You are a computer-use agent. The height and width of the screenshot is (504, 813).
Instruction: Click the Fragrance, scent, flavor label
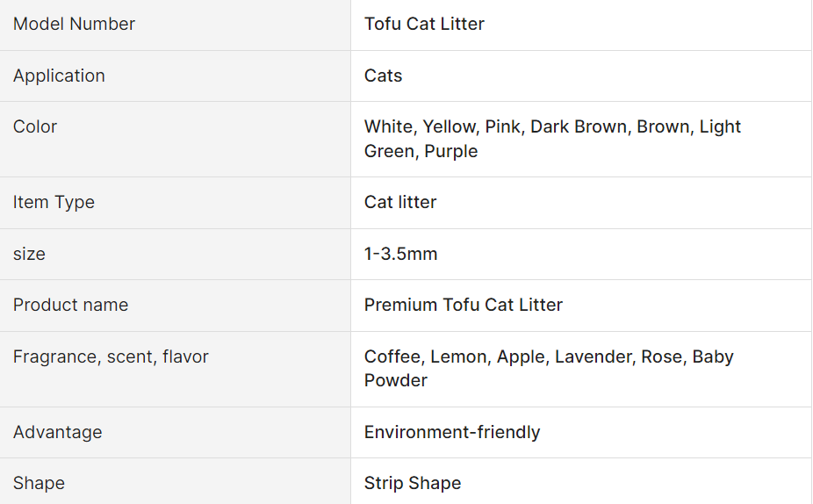pos(111,356)
